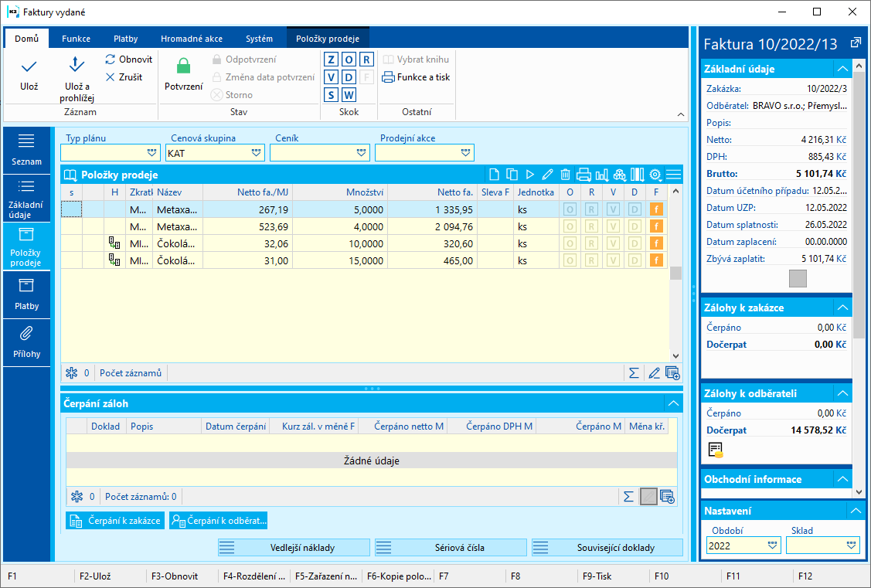Click the pencil edit icon in Položky prodeje toolbar
Viewport: 871px width, 588px height.
[x=548, y=175]
